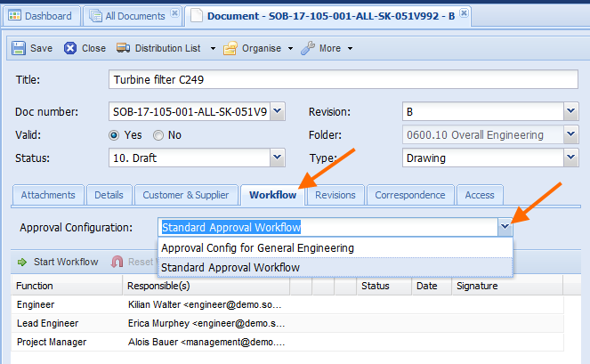590x364 pixels.
Task: Select the Project Manager function cell
Action: click(67, 342)
